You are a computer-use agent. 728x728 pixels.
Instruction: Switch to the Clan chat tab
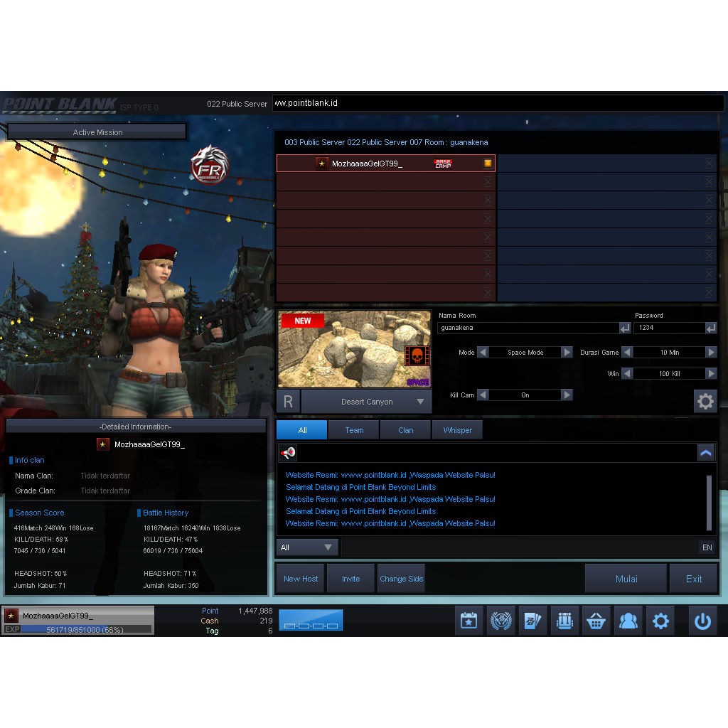(x=405, y=430)
